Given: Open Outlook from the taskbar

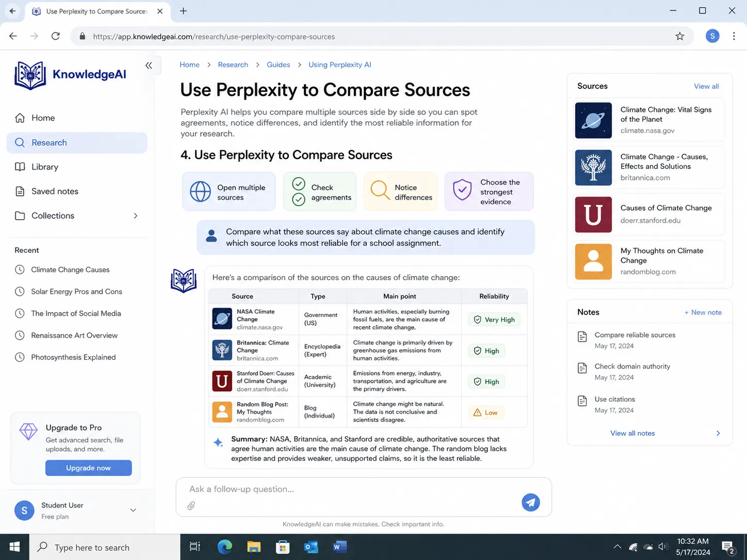Looking at the screenshot, I should [x=311, y=547].
